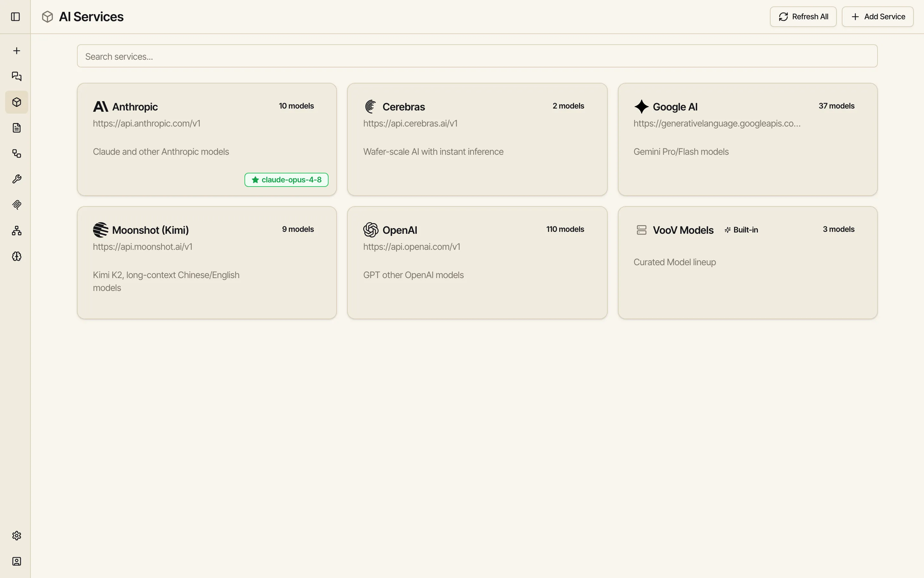This screenshot has height=578, width=924.
Task: Click the Refresh All button
Action: [803, 17]
